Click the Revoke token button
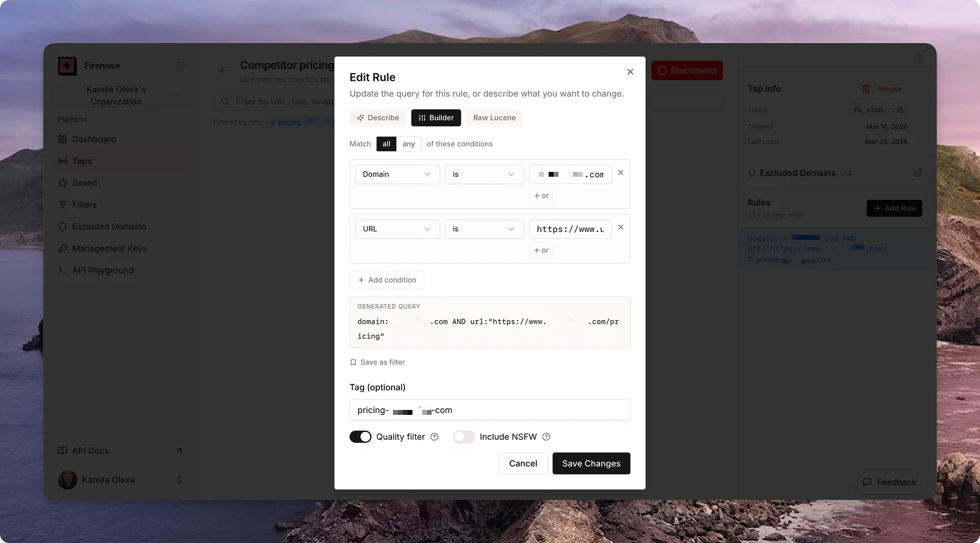 click(x=882, y=89)
